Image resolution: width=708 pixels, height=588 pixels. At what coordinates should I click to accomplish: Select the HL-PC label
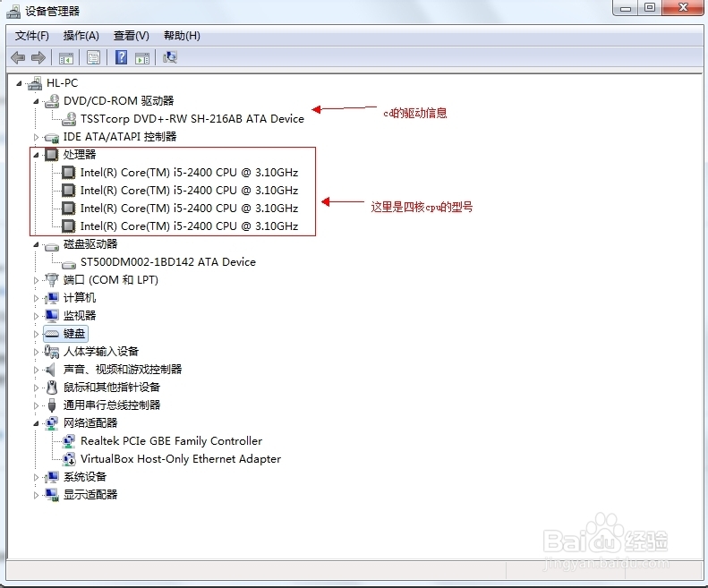point(63,83)
